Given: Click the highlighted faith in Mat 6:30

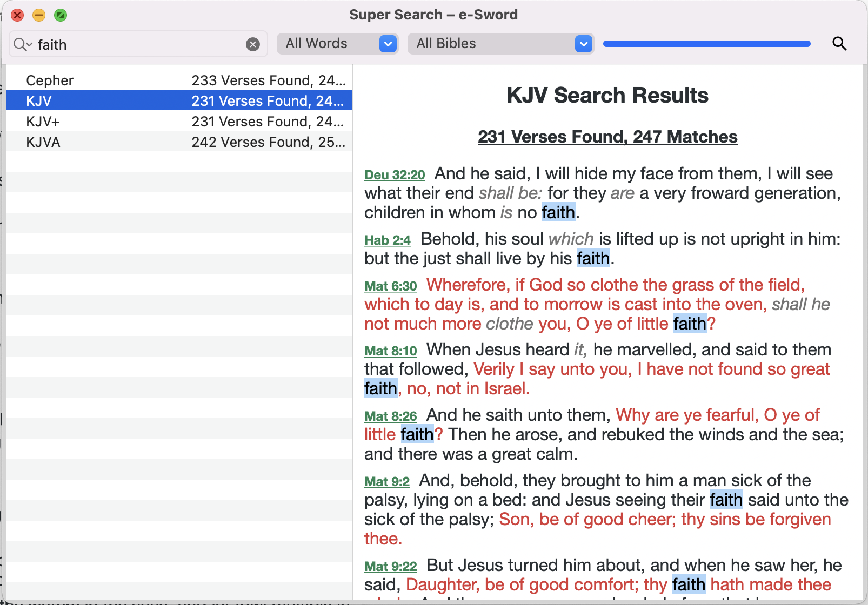Looking at the screenshot, I should (x=690, y=324).
